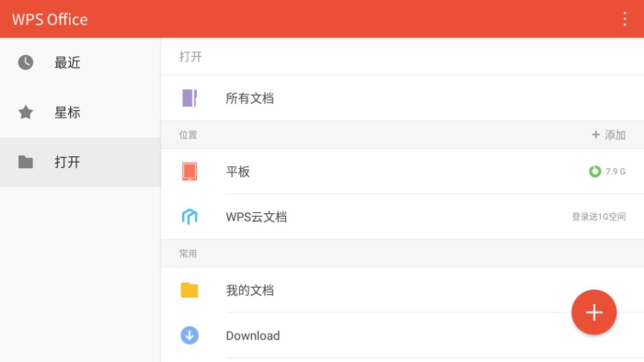Click the star icon beside 星标
Screen dimensions: 644x362
click(26, 112)
